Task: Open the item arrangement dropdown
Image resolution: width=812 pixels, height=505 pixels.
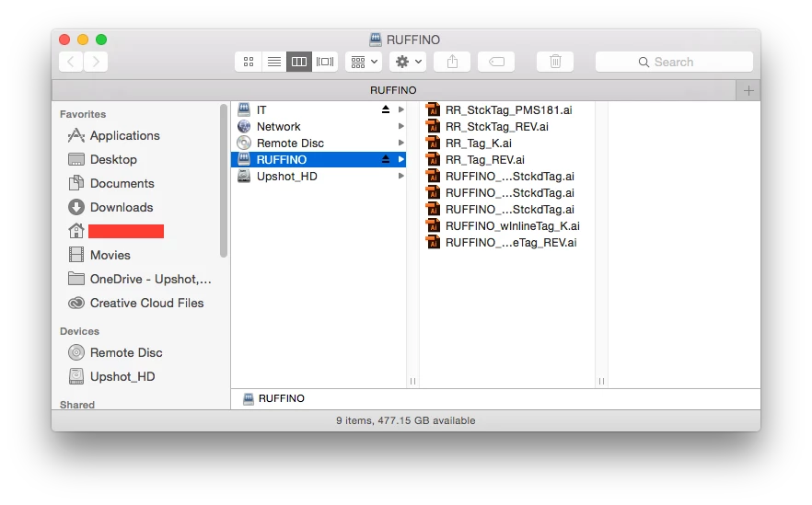Action: pos(364,62)
